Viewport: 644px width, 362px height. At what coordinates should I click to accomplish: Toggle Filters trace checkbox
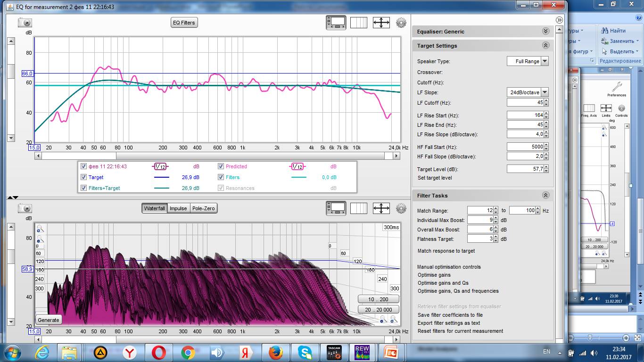click(221, 177)
